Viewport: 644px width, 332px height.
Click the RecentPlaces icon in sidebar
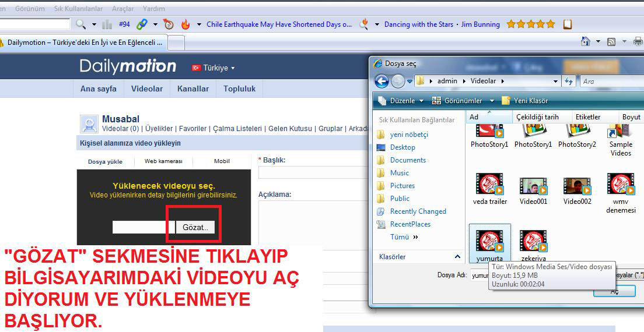coord(381,224)
